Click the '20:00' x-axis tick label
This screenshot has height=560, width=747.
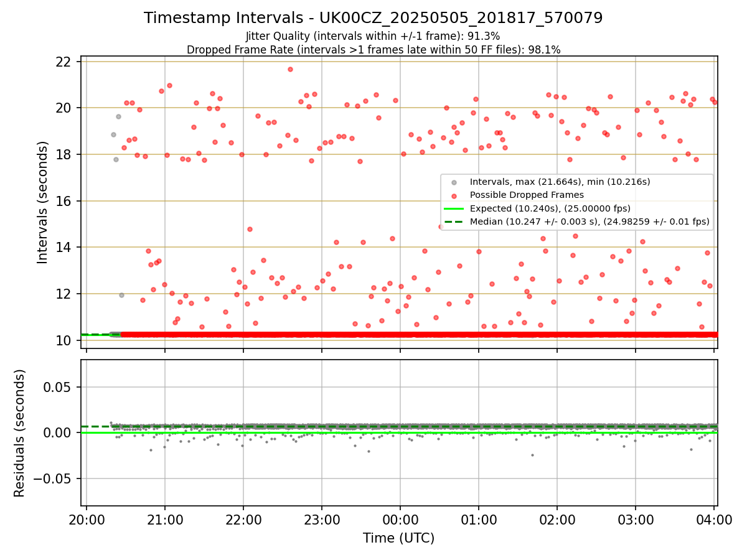[x=86, y=519]
